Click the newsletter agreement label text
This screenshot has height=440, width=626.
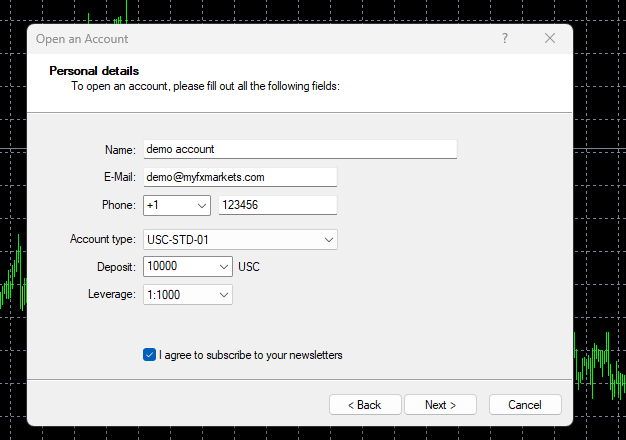pos(250,355)
